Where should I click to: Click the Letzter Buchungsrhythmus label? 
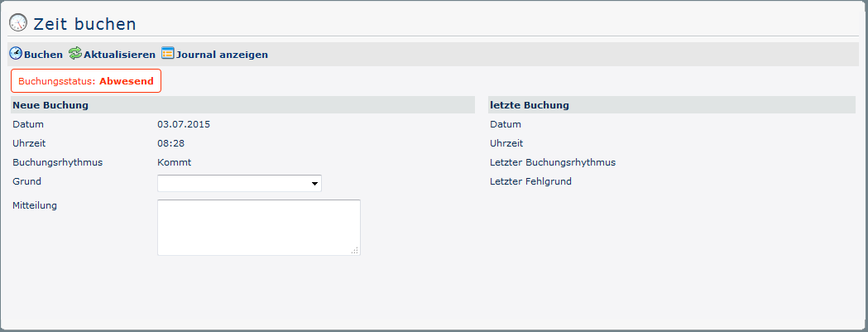[552, 162]
